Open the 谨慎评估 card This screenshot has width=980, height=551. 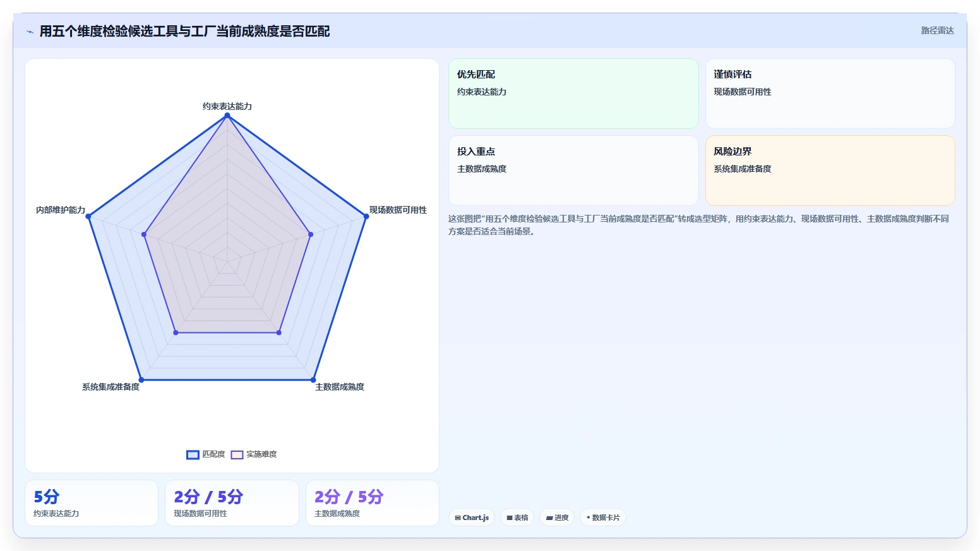click(830, 94)
